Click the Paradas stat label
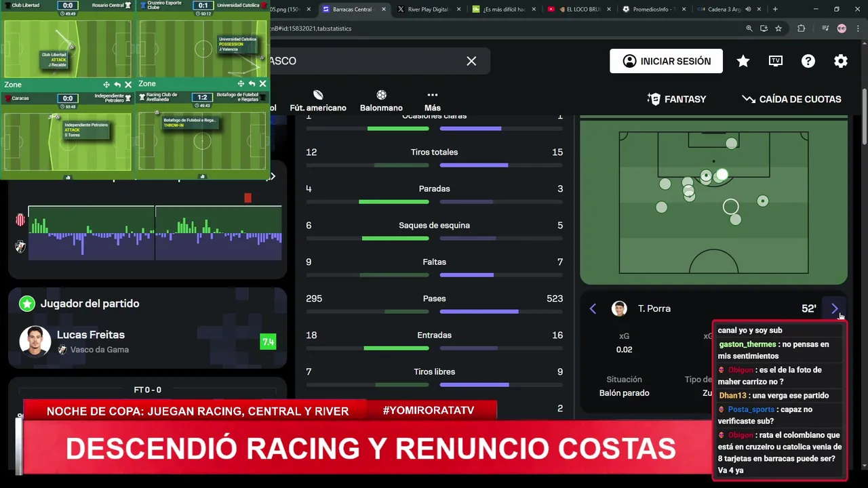Screen dimensions: 868x488 (x=434, y=189)
